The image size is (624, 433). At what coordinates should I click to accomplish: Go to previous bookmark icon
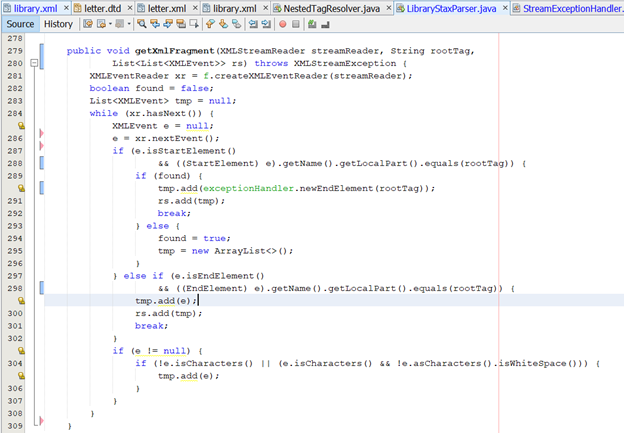coord(210,24)
